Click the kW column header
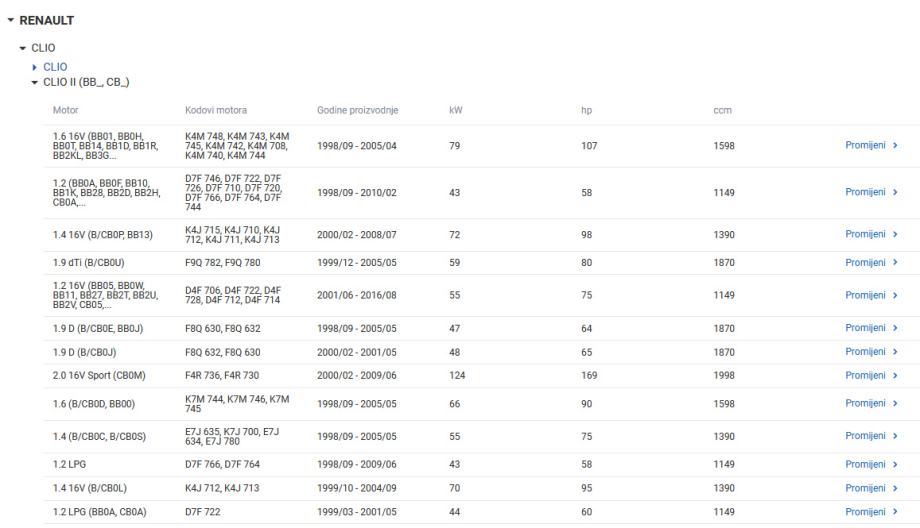Image resolution: width=920 pixels, height=528 pixels. pyautogui.click(x=455, y=110)
